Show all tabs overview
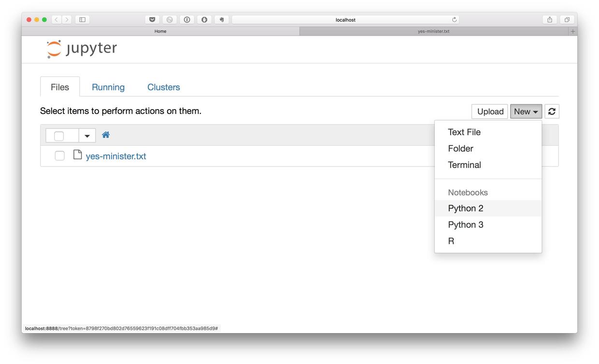Image resolution: width=599 pixels, height=364 pixels. [567, 20]
